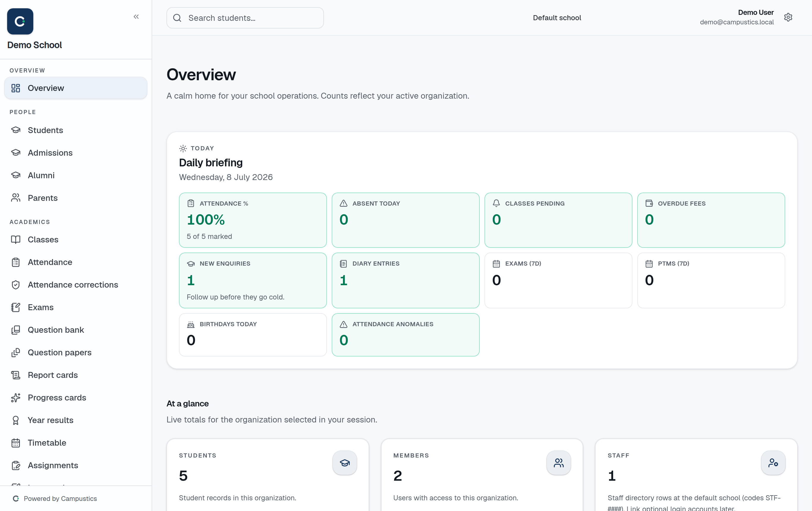Click the Parents people icon
Viewport: 812px width, 511px height.
pyautogui.click(x=16, y=198)
